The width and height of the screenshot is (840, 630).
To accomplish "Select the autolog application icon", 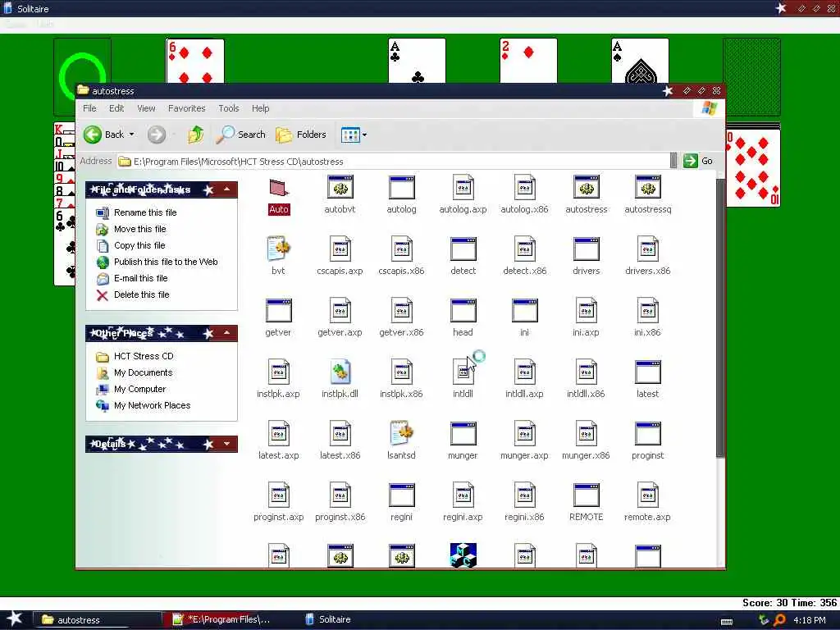I will 402,187.
